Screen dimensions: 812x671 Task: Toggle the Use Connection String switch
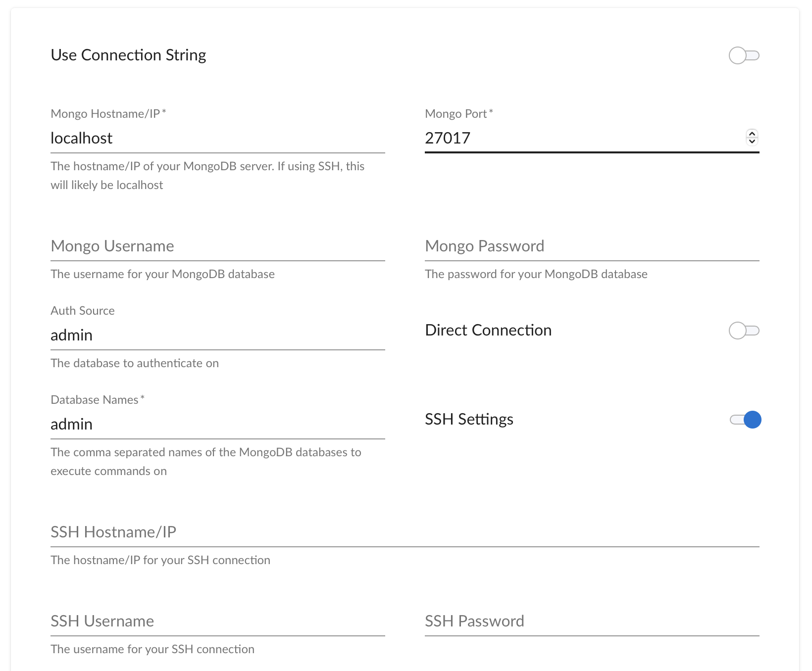(744, 55)
